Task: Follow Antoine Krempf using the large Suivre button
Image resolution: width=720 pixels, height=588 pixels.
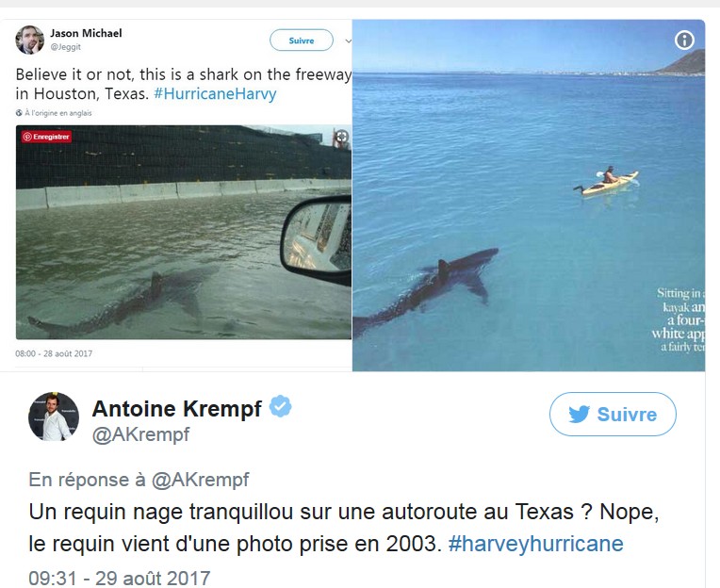Action: click(x=613, y=415)
